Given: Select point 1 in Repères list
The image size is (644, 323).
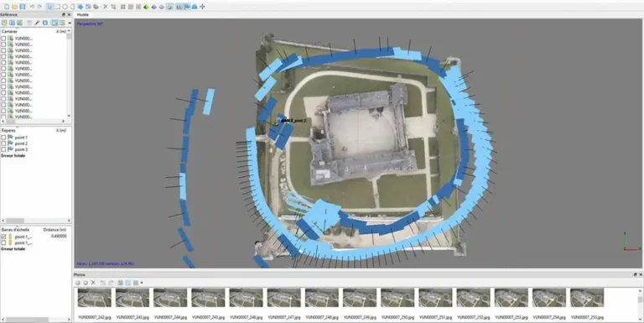Looking at the screenshot, I should click(x=21, y=138).
